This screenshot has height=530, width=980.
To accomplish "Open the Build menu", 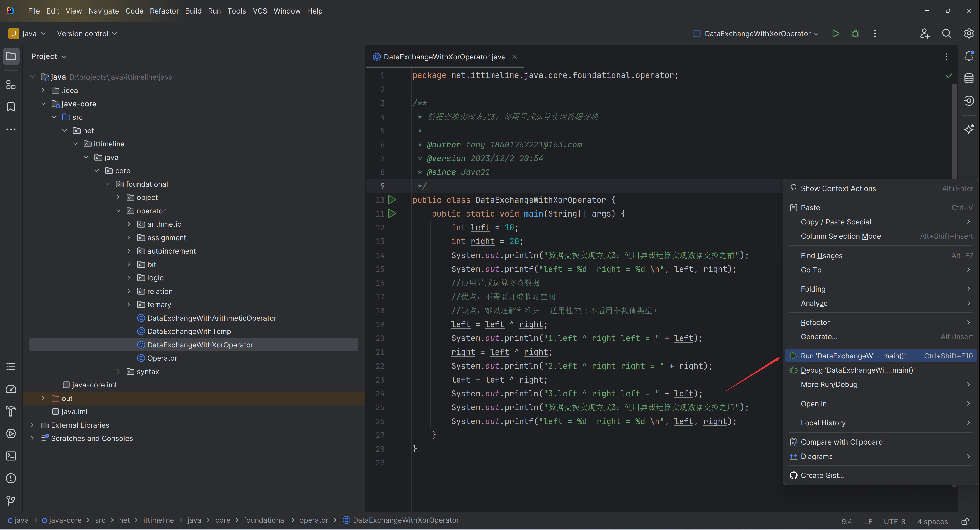I will point(193,11).
